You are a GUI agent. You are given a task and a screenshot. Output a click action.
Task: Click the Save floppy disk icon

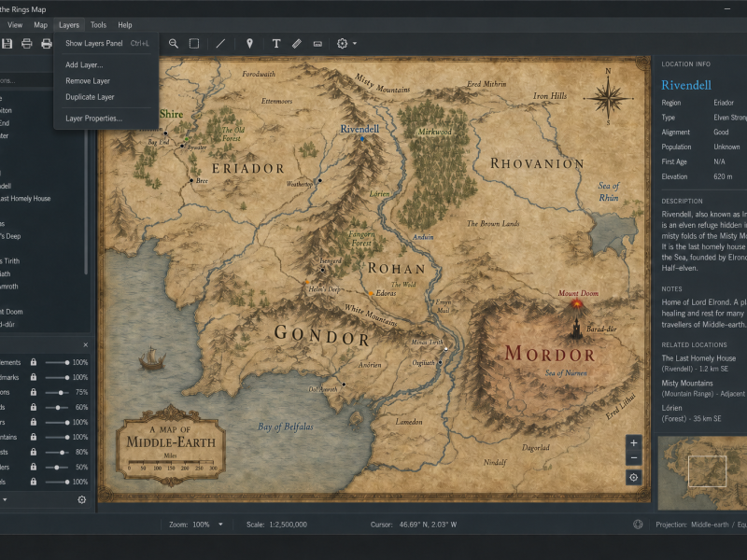7,44
